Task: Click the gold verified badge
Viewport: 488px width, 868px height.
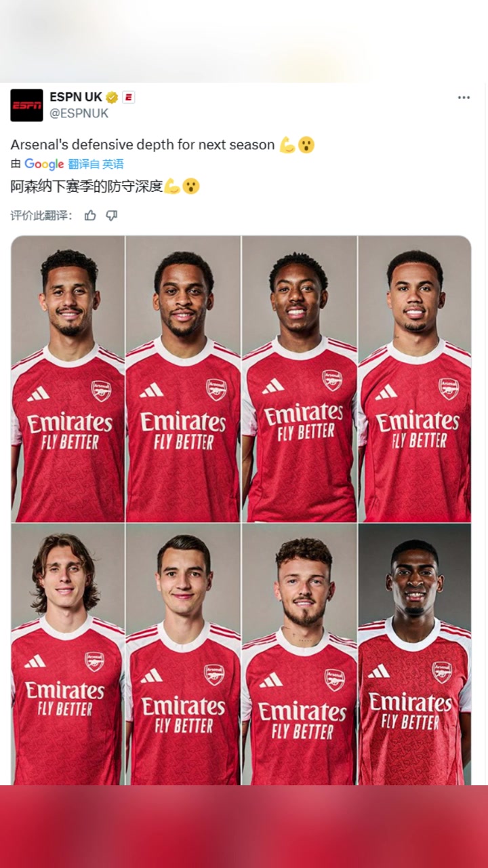Action: coord(112,98)
